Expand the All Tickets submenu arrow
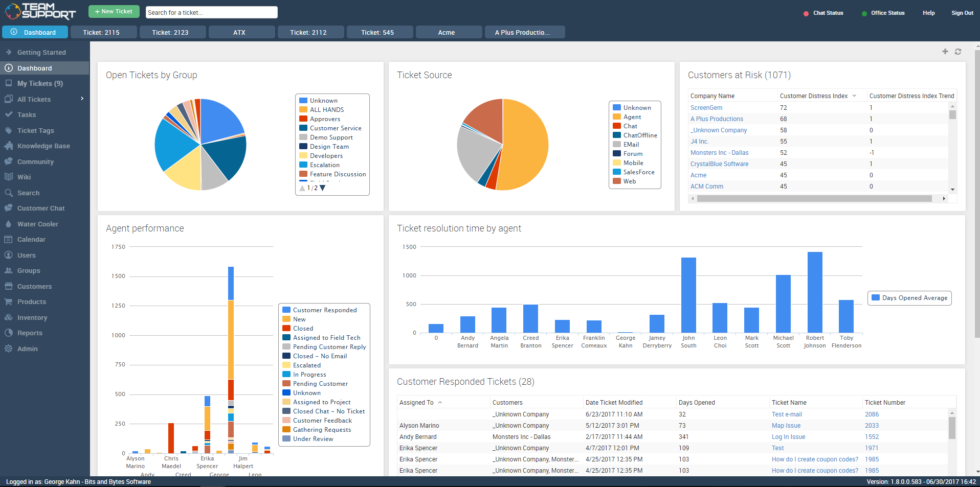The width and height of the screenshot is (980, 487). [82, 99]
